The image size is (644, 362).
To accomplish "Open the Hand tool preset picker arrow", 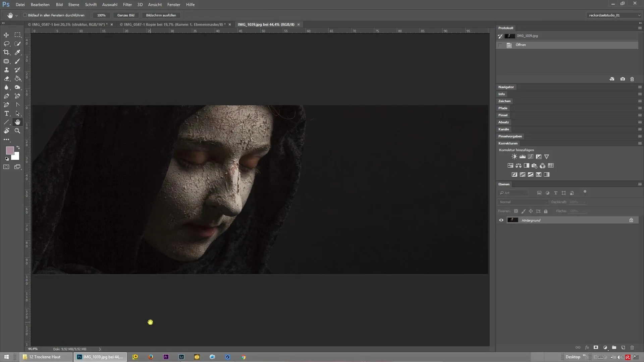I will point(16,15).
